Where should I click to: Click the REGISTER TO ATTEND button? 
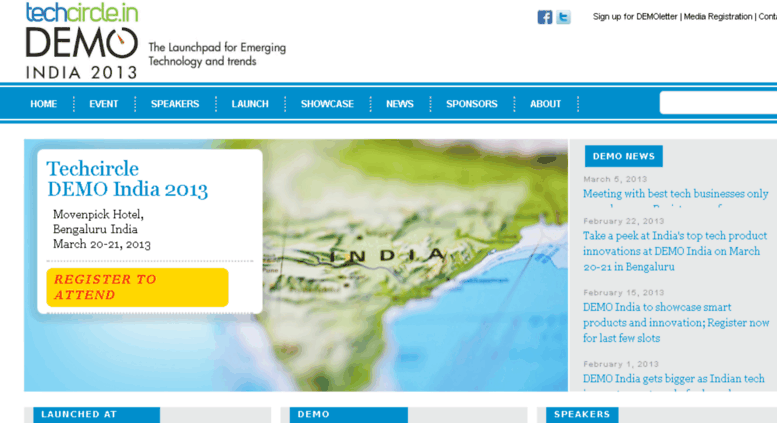click(x=137, y=287)
